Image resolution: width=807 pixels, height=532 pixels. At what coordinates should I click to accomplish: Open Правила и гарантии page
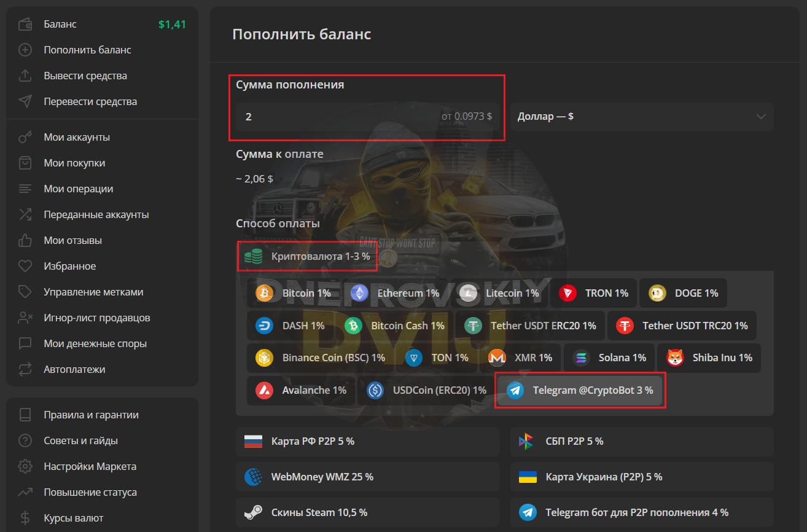click(x=92, y=415)
